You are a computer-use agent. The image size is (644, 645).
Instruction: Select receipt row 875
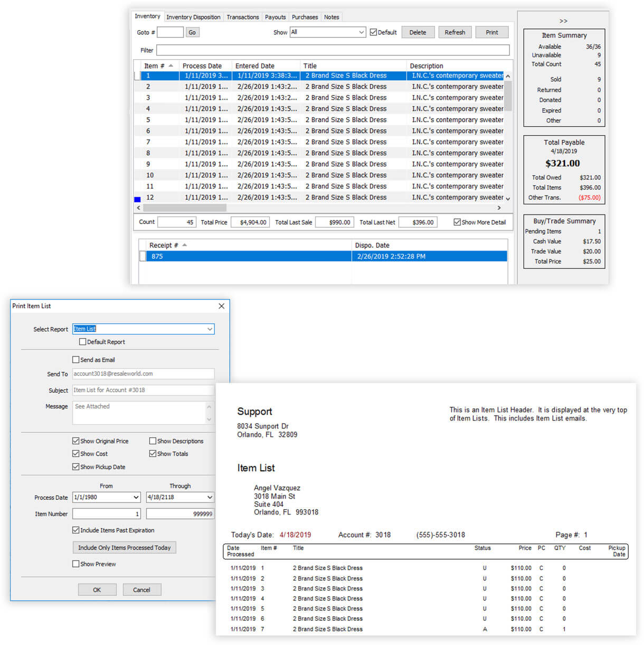coord(323,256)
